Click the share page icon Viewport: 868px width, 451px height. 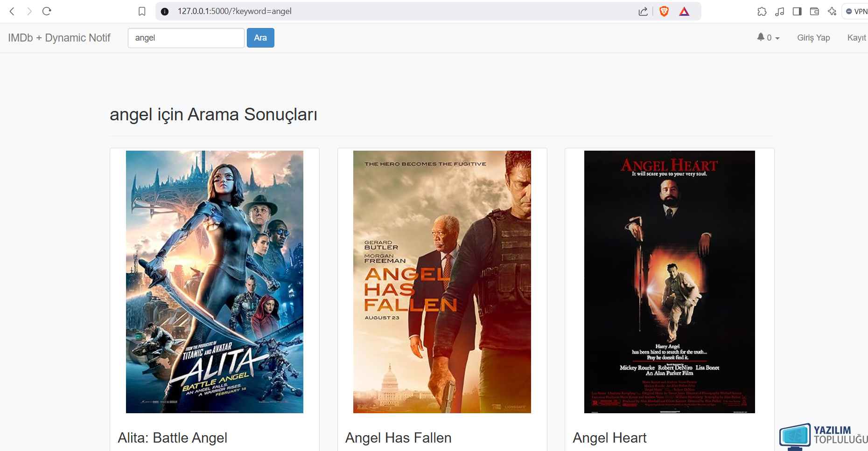tap(643, 11)
